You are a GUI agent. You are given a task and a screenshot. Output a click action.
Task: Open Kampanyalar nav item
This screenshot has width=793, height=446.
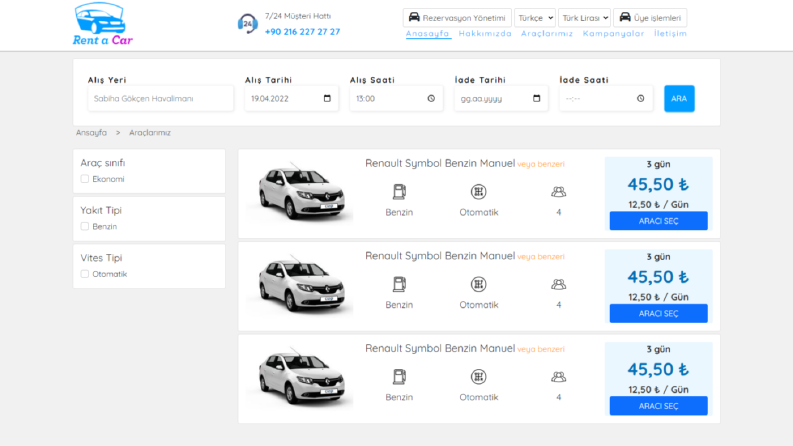tap(613, 33)
